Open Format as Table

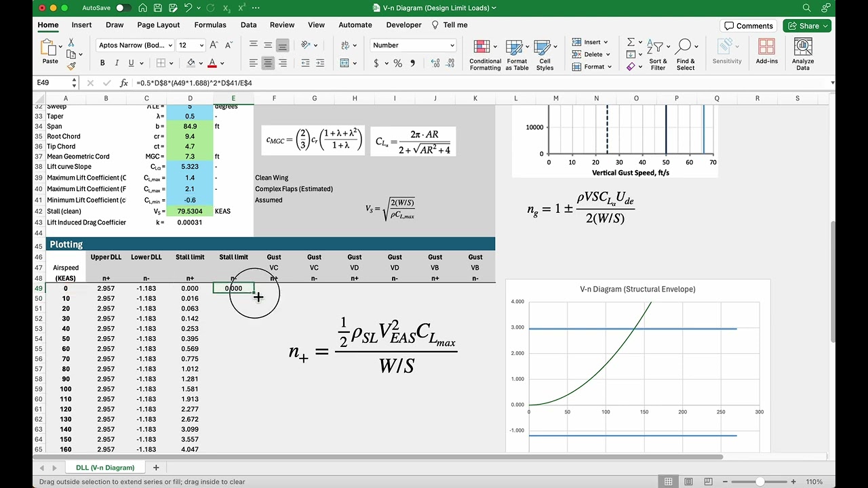coord(517,55)
